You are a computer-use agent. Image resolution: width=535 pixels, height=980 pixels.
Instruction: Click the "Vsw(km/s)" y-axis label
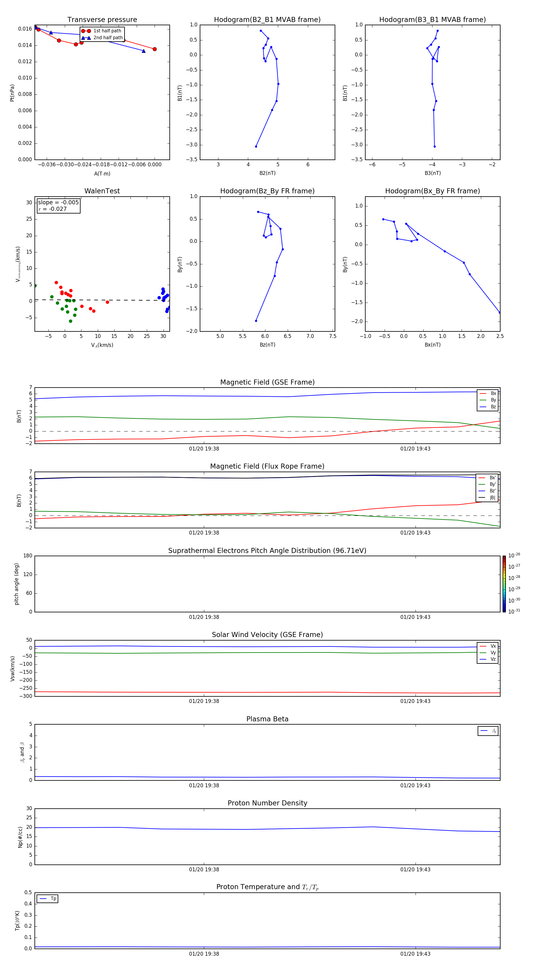click(12, 668)
